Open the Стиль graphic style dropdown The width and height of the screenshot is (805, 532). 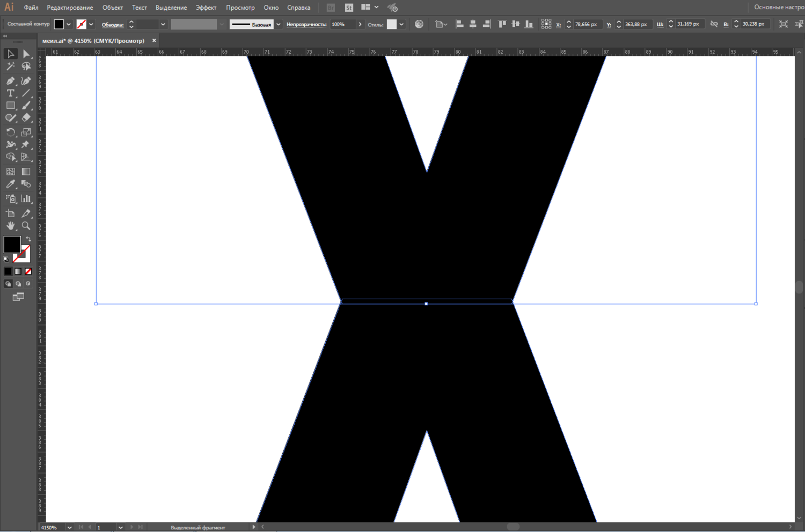pyautogui.click(x=401, y=24)
